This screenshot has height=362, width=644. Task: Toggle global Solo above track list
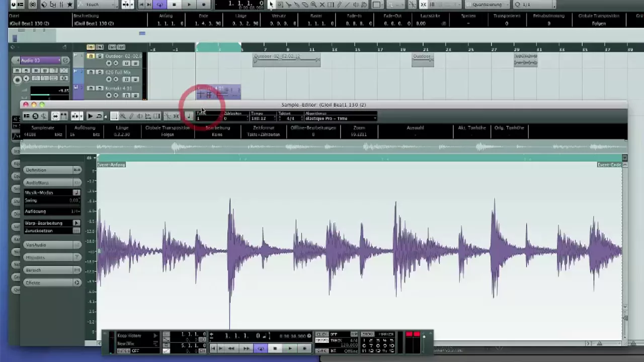point(99,47)
